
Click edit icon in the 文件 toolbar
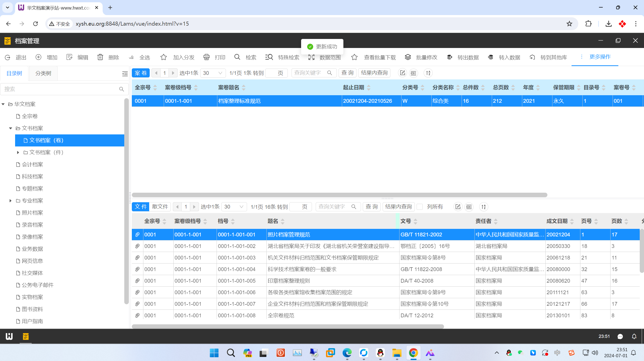coord(458,207)
